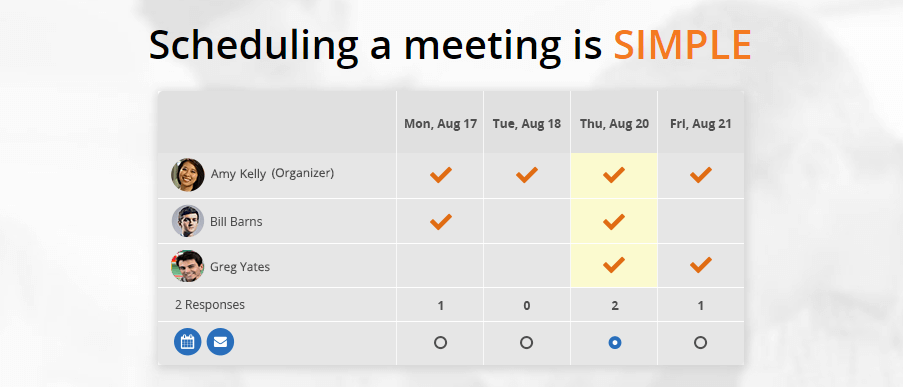Screen dimensions: 903x387
Task: Click Amy Kelly's avatar photo
Action: [188, 174]
